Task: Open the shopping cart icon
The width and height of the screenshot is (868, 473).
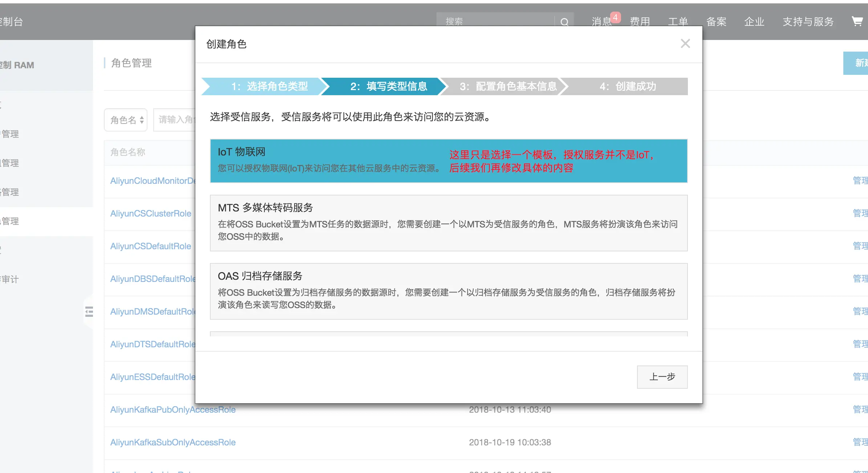Action: 857,21
